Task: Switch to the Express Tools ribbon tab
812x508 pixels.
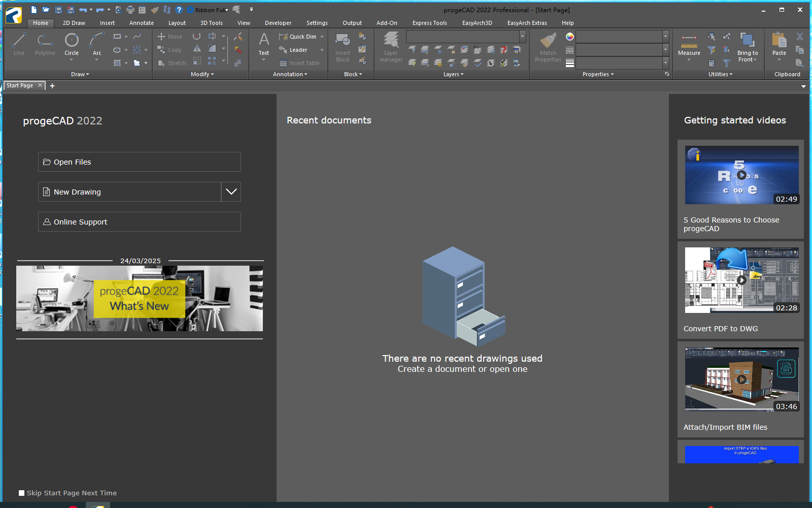Action: 429,23
